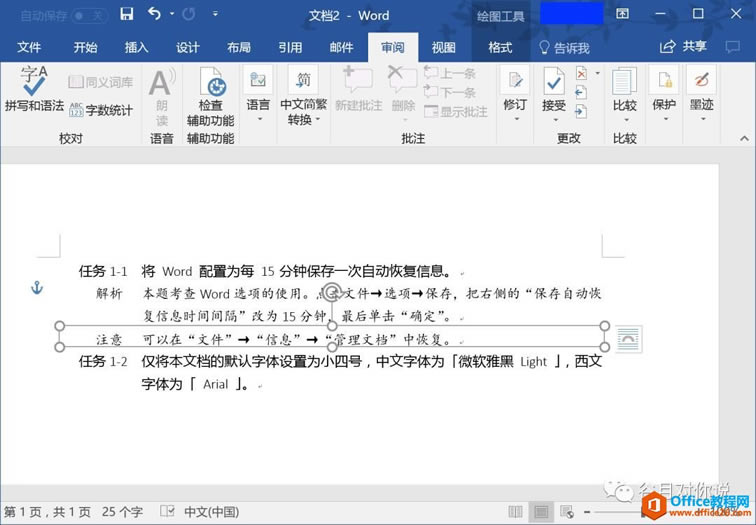The height and width of the screenshot is (525, 756).
Task: Switch to the 邮件 (Mailings) tab
Action: tap(341, 47)
